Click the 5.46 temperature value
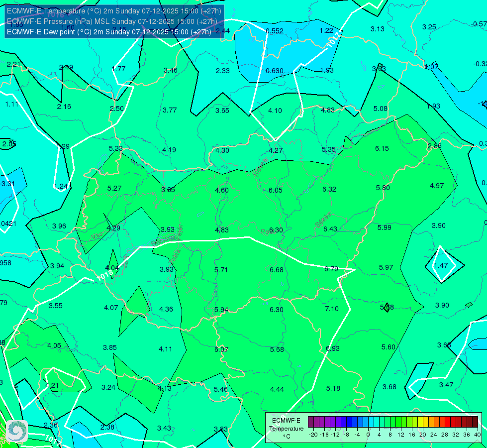Viewport: 487px width, 448px height. [221, 390]
